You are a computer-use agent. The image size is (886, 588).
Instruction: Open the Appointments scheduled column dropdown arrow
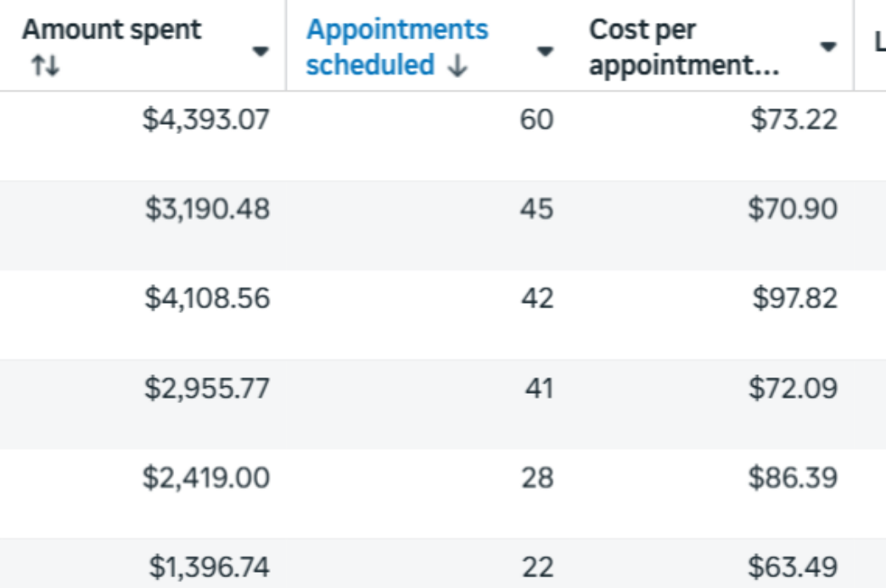545,51
